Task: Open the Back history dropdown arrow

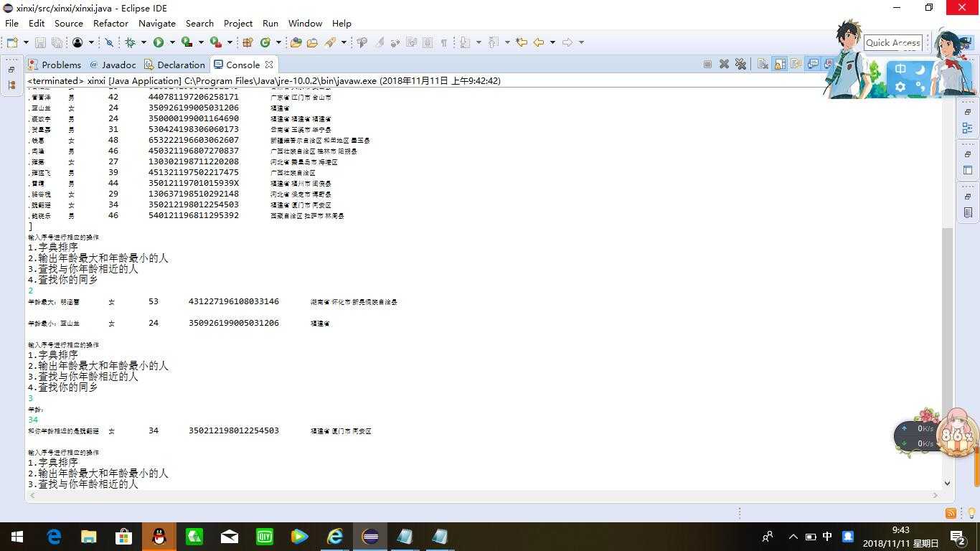Action: click(552, 42)
